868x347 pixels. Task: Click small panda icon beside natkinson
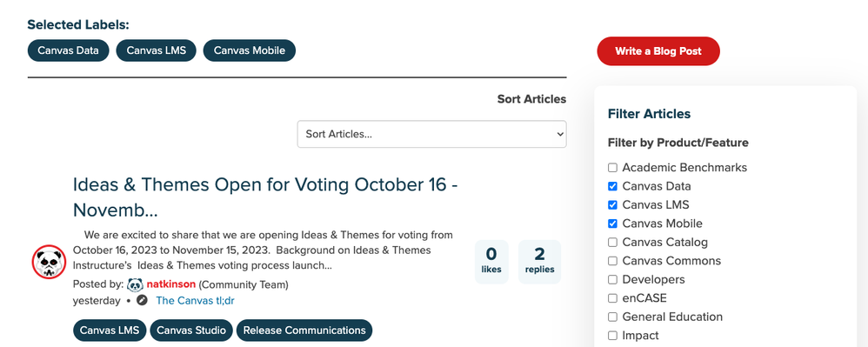135,285
